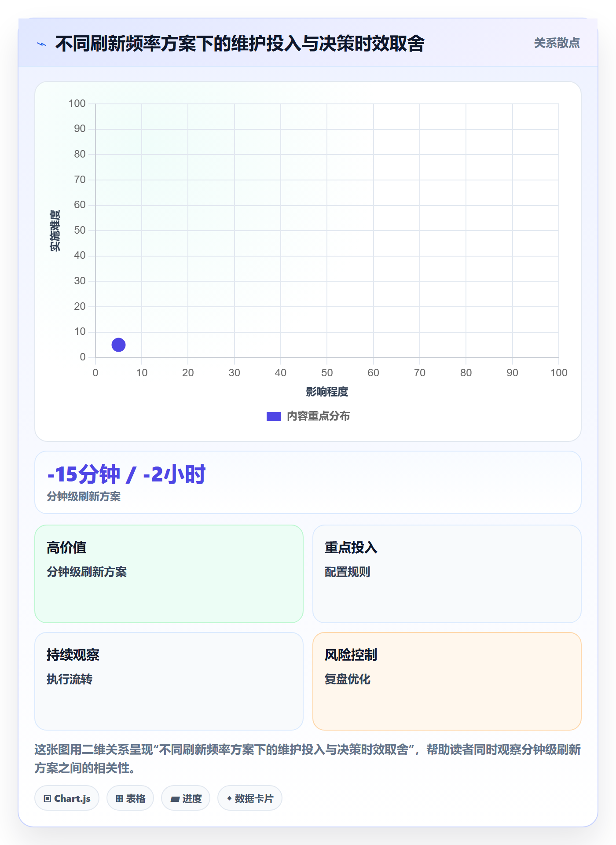This screenshot has height=845, width=616.
Task: Select the 持续观察 quadrant card heading
Action: [x=73, y=655]
